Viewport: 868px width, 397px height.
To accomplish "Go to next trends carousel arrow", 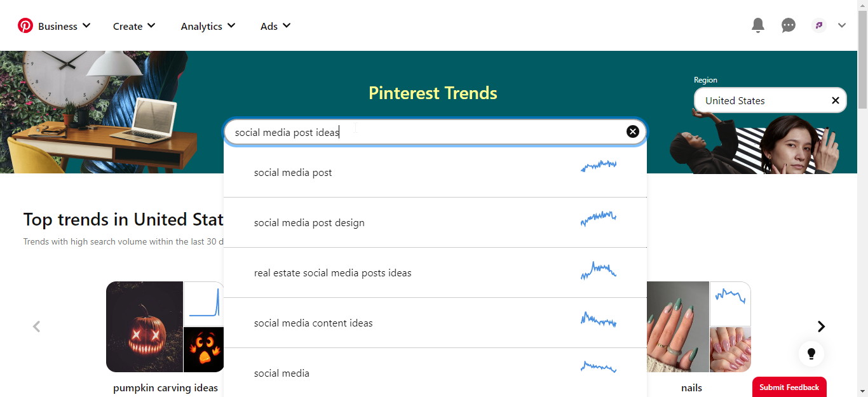I will (x=821, y=326).
